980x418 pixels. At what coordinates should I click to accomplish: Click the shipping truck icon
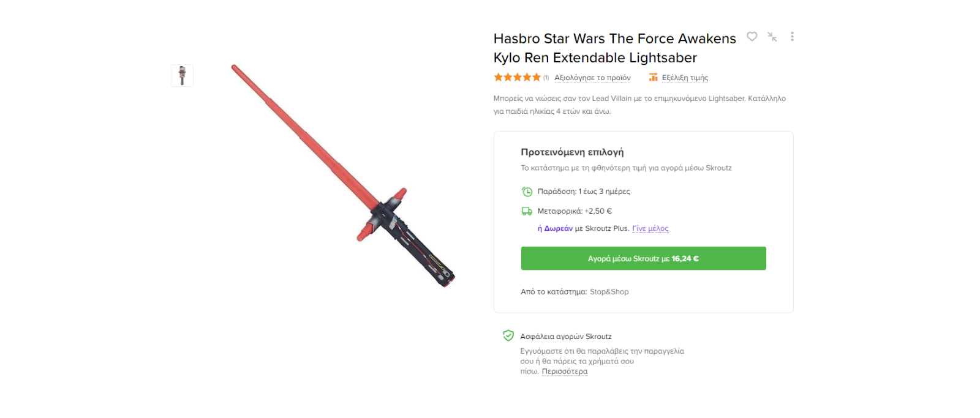click(x=527, y=211)
